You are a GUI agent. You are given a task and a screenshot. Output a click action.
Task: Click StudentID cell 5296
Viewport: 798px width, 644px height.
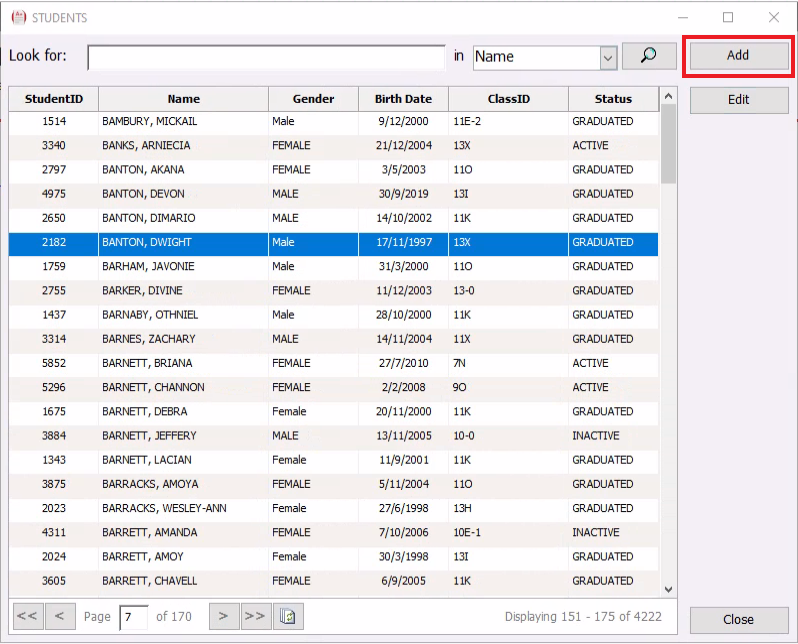54,387
